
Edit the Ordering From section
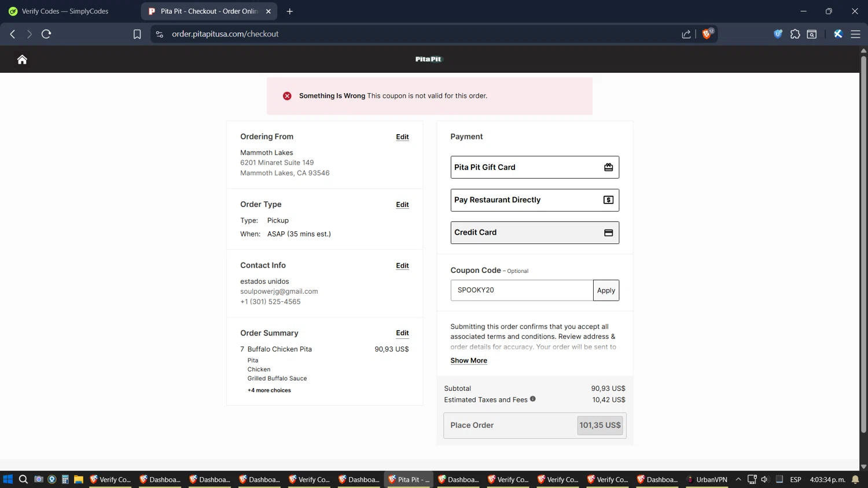click(402, 137)
